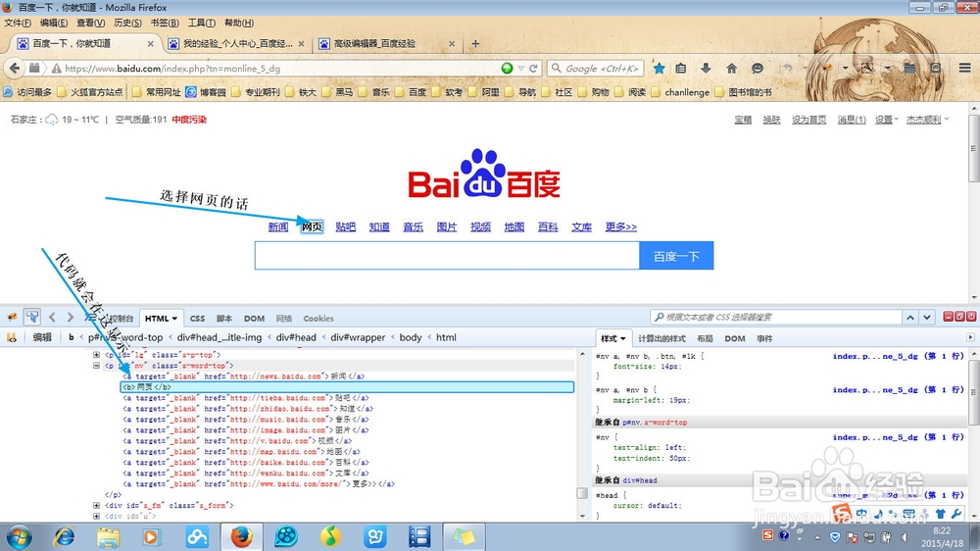Image resolution: width=980 pixels, height=551 pixels.
Task: Bookmark this page with the star
Action: click(659, 69)
